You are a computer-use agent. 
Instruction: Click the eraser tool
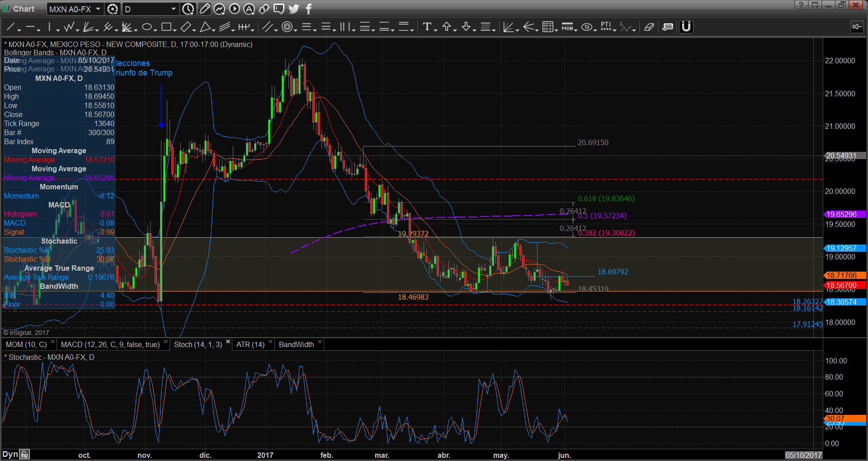[649, 27]
